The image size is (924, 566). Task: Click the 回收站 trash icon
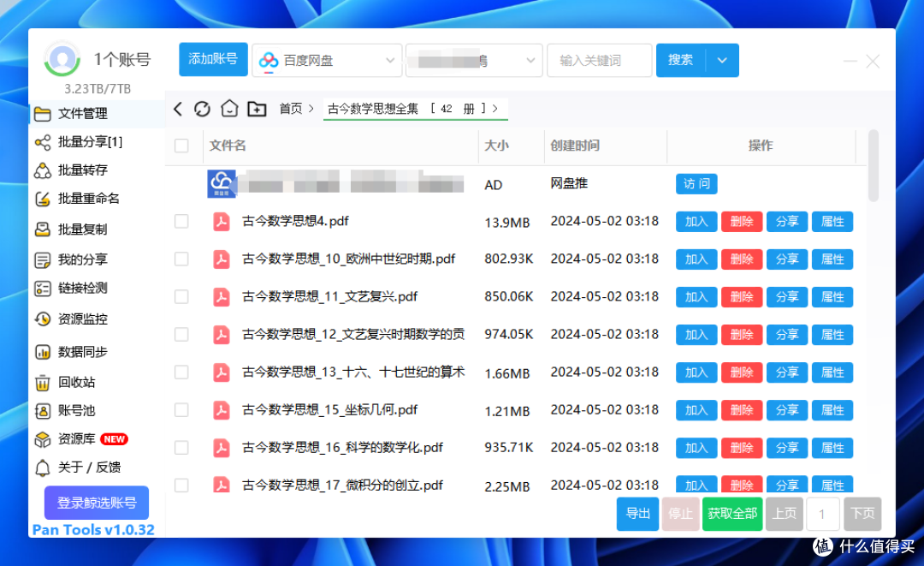[x=43, y=383]
